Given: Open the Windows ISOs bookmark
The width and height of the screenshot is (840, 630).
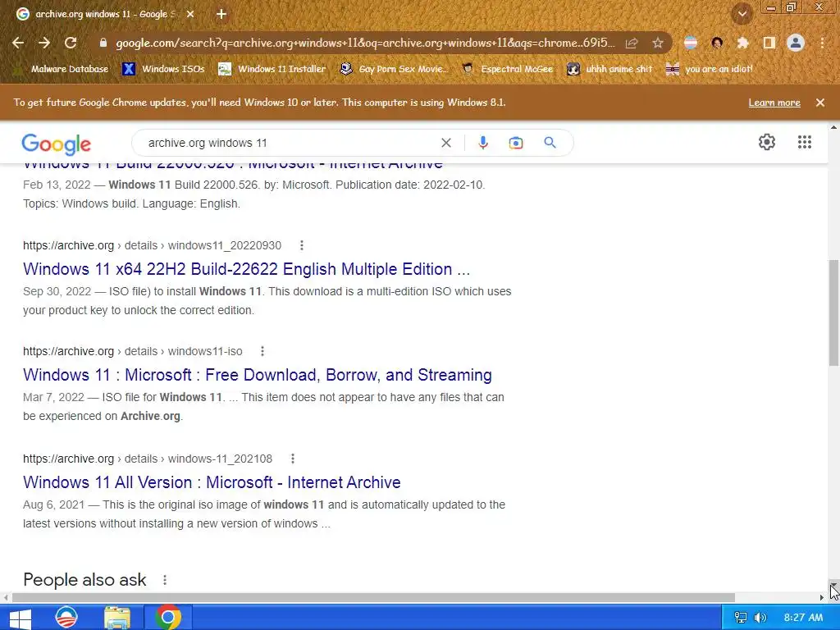Looking at the screenshot, I should [163, 69].
